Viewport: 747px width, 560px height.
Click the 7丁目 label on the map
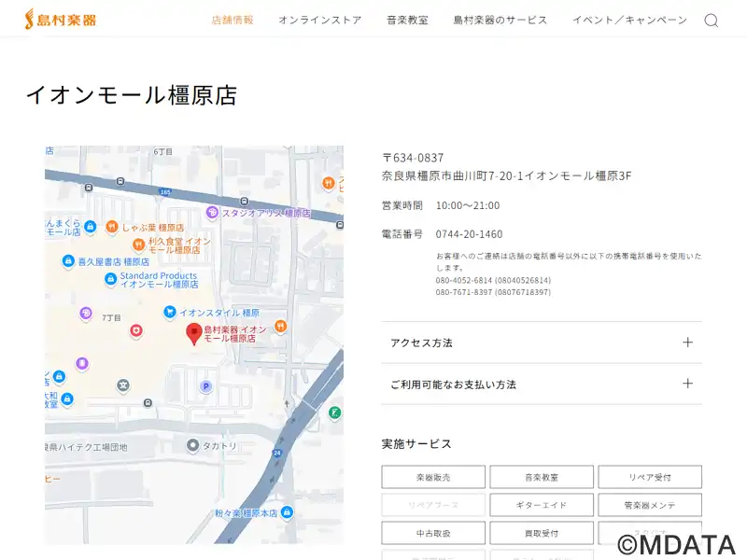(111, 317)
